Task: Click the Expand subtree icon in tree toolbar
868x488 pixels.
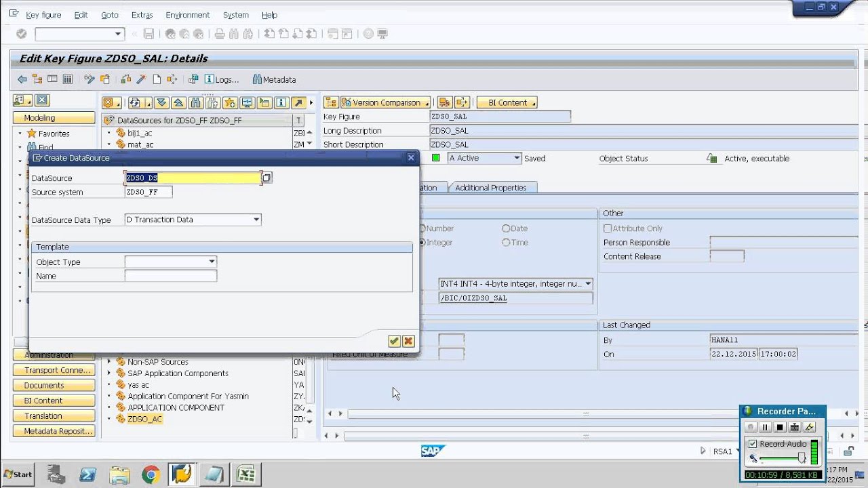Action: (161, 103)
